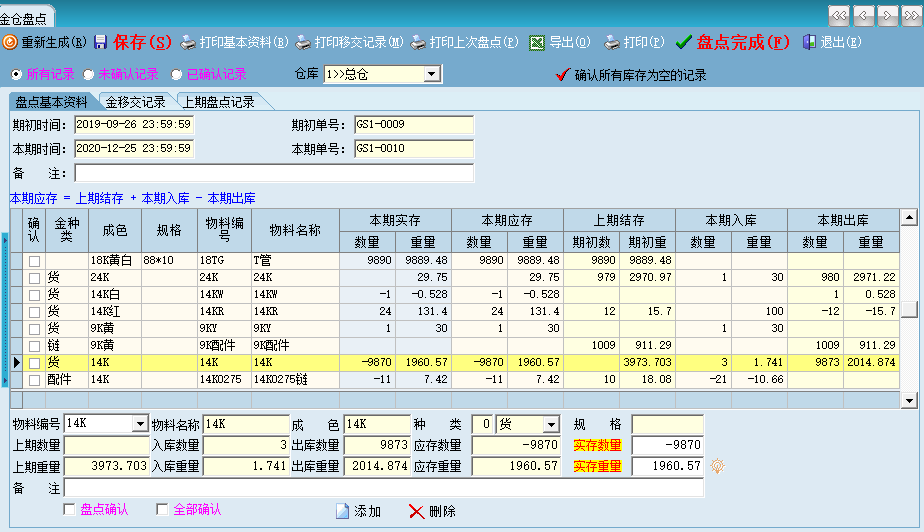Click the 实存重量 input showing 1960.57
The height and width of the screenshot is (532, 924).
pos(667,467)
